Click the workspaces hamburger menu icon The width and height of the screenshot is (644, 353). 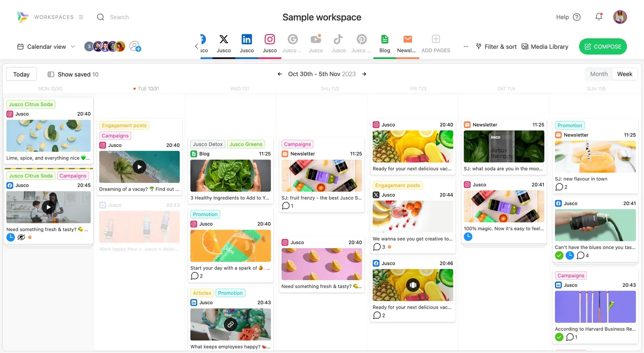click(x=81, y=17)
